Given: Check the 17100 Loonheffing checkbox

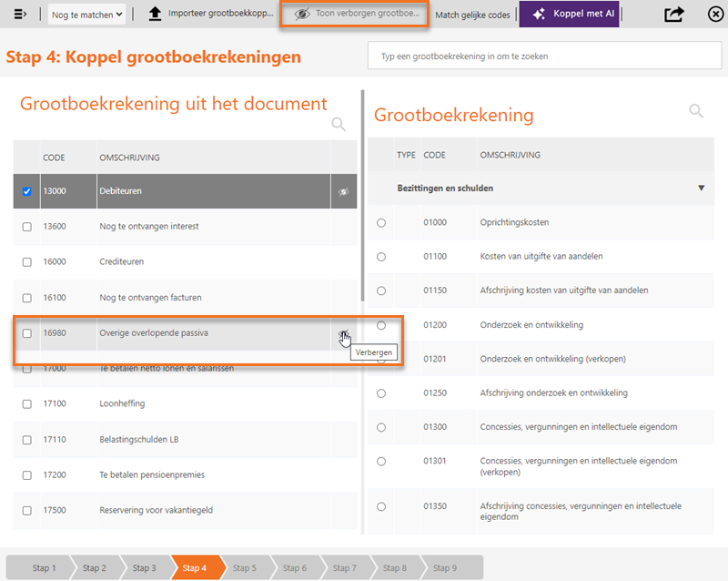Looking at the screenshot, I should (27, 404).
